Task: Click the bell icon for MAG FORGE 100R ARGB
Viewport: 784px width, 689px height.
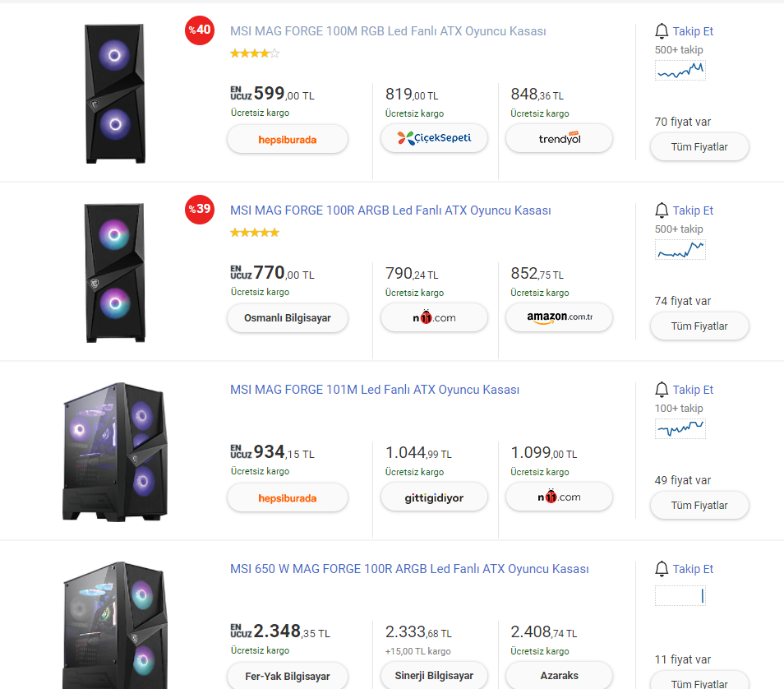Action: tap(662, 210)
